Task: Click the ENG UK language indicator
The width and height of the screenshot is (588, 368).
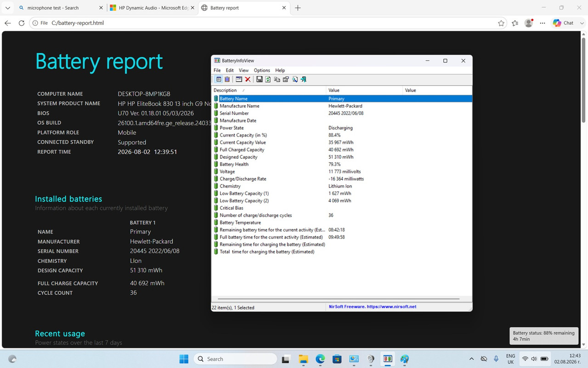Action: pos(511,359)
